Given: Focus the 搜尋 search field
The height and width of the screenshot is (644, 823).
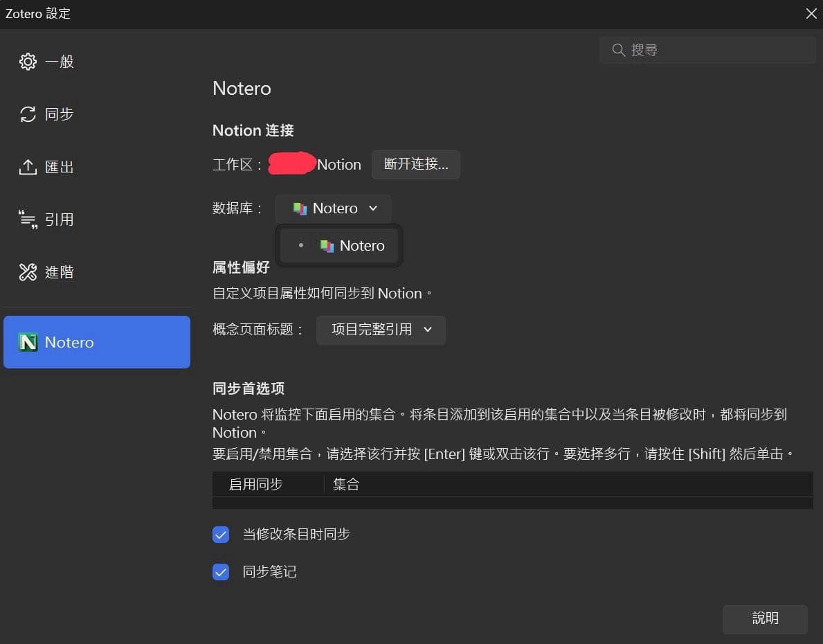Looking at the screenshot, I should [x=707, y=50].
